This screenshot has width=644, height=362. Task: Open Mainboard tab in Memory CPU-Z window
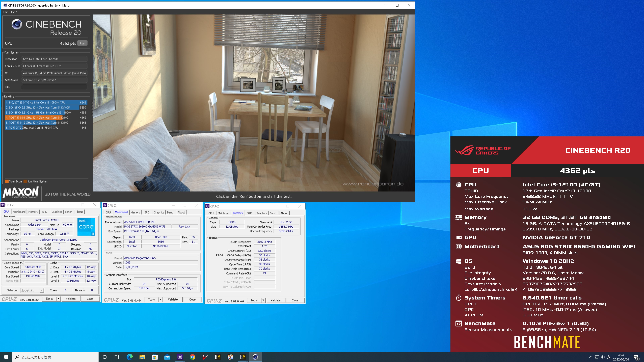(x=224, y=213)
